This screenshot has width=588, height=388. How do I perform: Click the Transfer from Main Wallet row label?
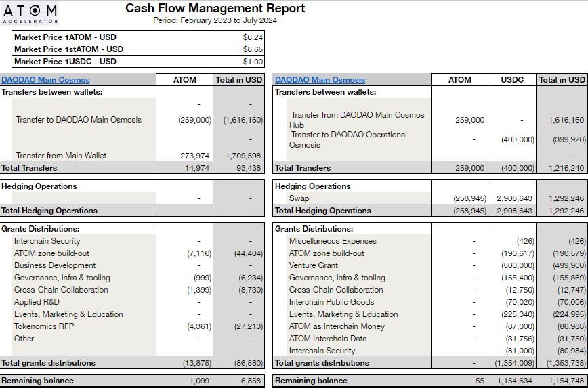click(x=61, y=156)
